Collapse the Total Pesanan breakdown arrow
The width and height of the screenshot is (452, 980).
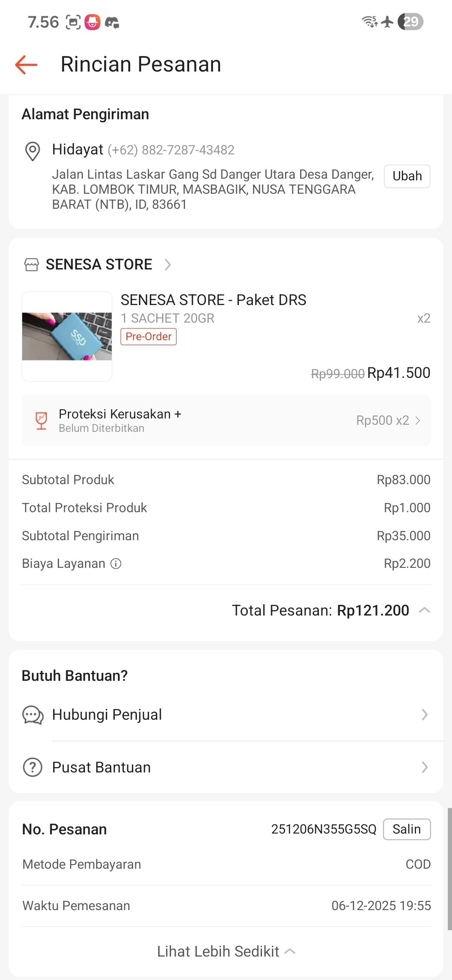(x=424, y=611)
